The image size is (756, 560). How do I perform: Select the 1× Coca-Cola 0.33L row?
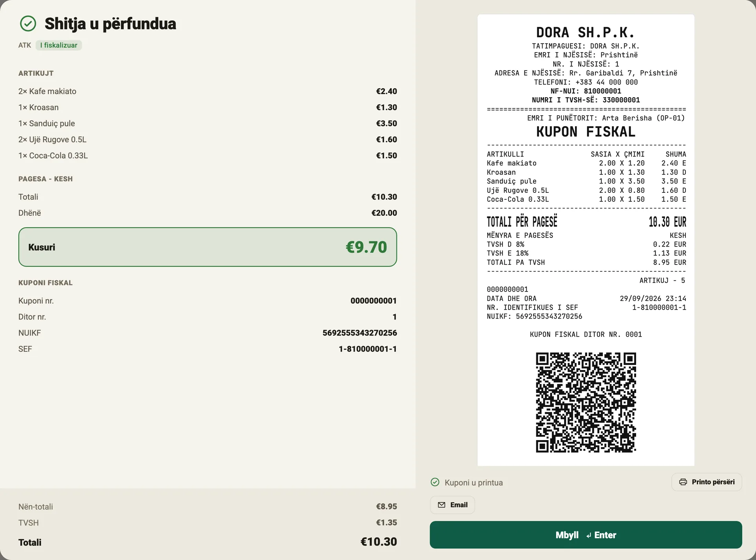click(x=208, y=156)
